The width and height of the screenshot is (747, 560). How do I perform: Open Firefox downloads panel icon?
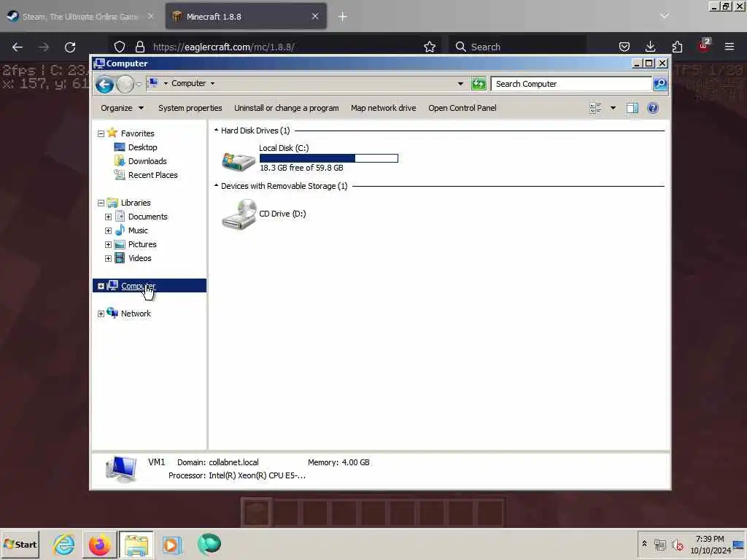pos(650,47)
